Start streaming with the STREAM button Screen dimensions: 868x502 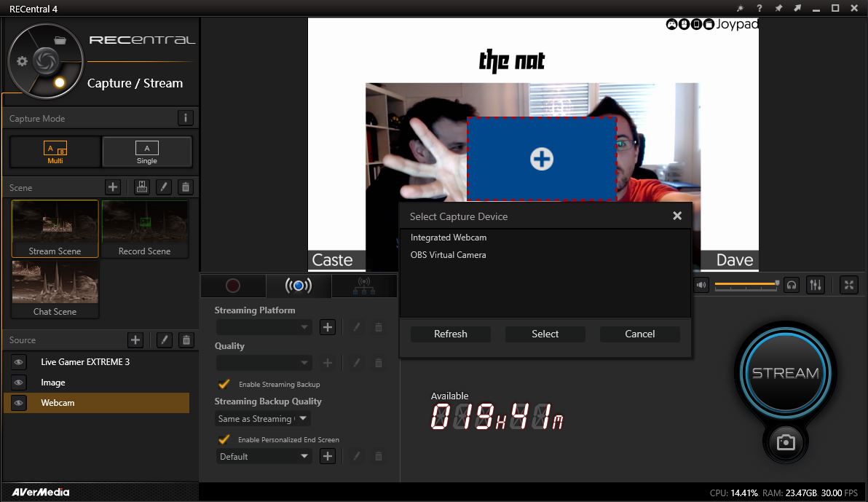tap(786, 372)
